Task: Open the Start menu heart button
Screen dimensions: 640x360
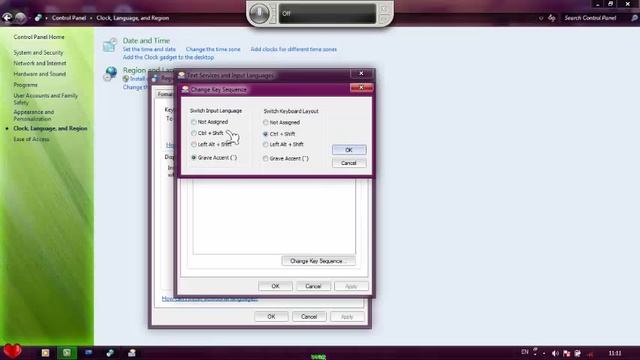Action: [12, 351]
